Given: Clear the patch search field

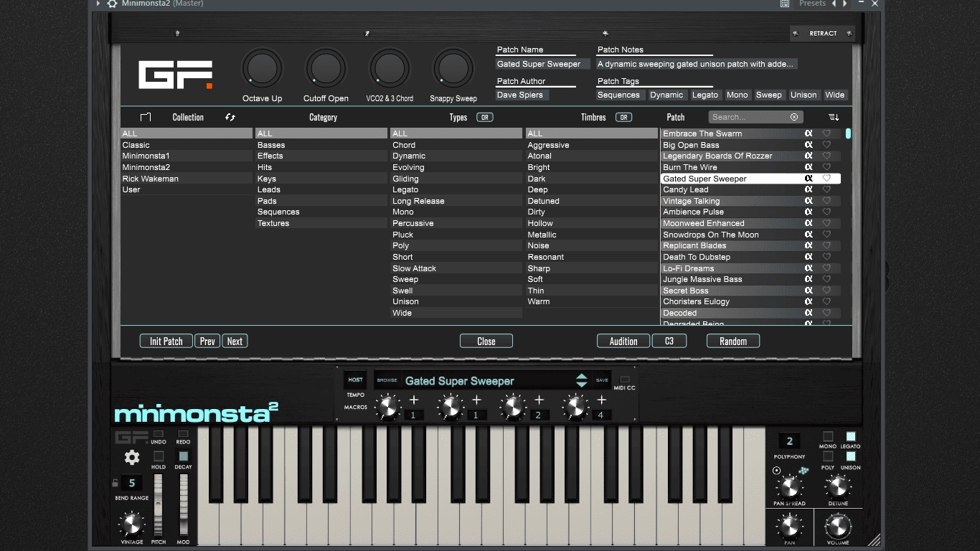Looking at the screenshot, I should pyautogui.click(x=794, y=117).
